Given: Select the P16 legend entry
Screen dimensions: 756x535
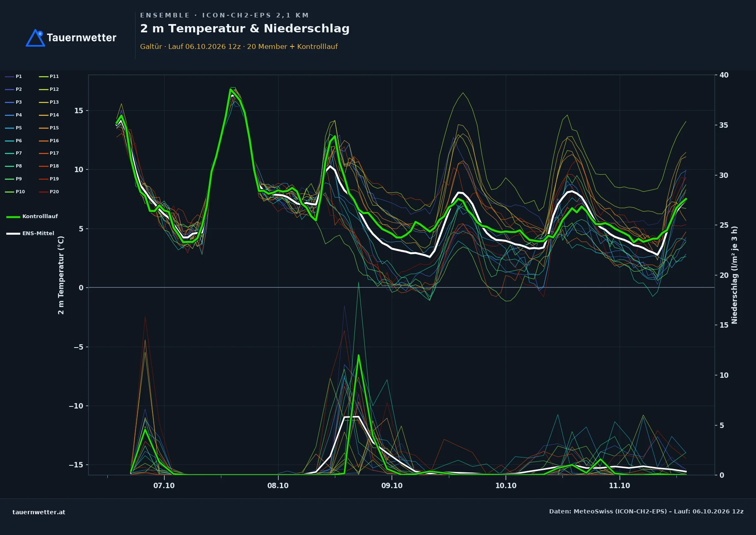Looking at the screenshot, I should (49, 141).
